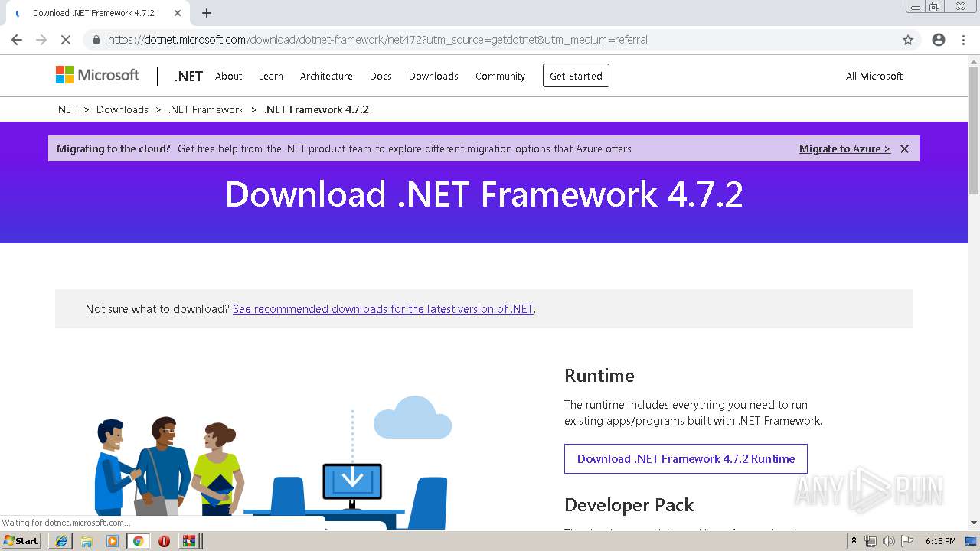Open Opera browser from taskbar

(164, 541)
